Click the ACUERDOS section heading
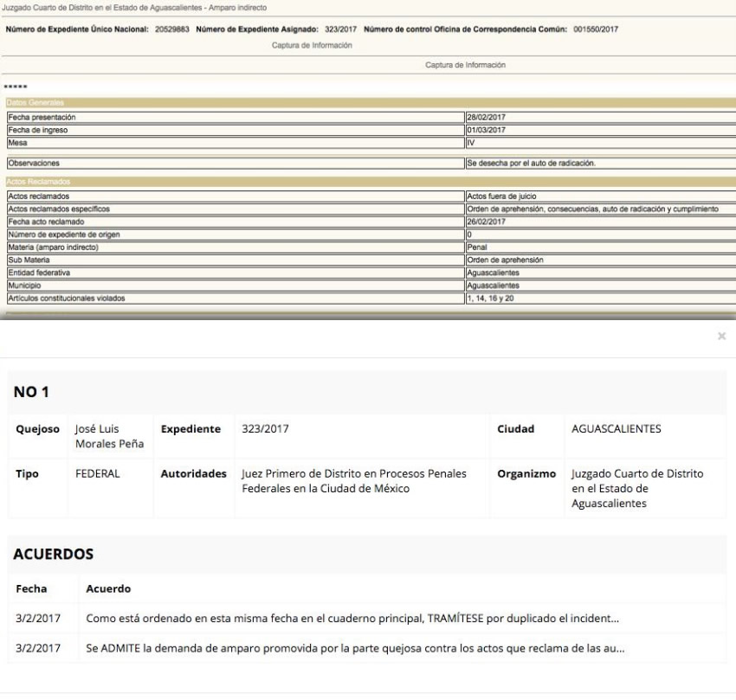This screenshot has height=700, width=736. (54, 554)
